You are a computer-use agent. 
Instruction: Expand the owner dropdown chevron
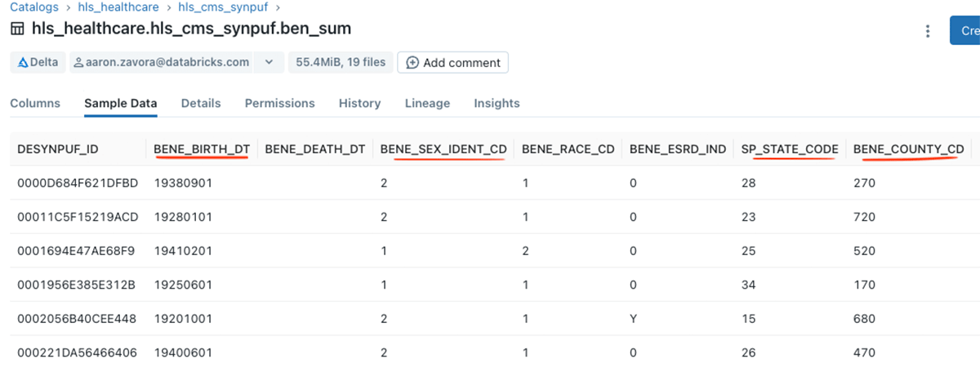268,62
